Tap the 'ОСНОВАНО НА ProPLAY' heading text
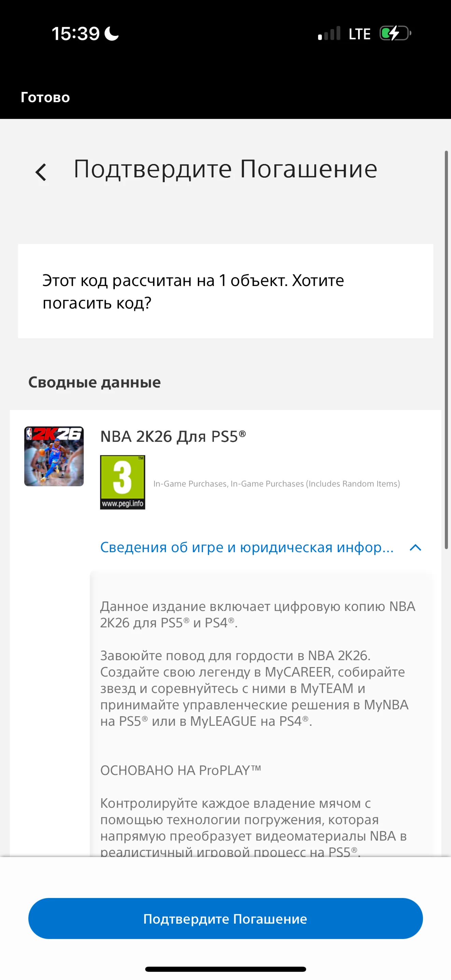 tap(181, 771)
